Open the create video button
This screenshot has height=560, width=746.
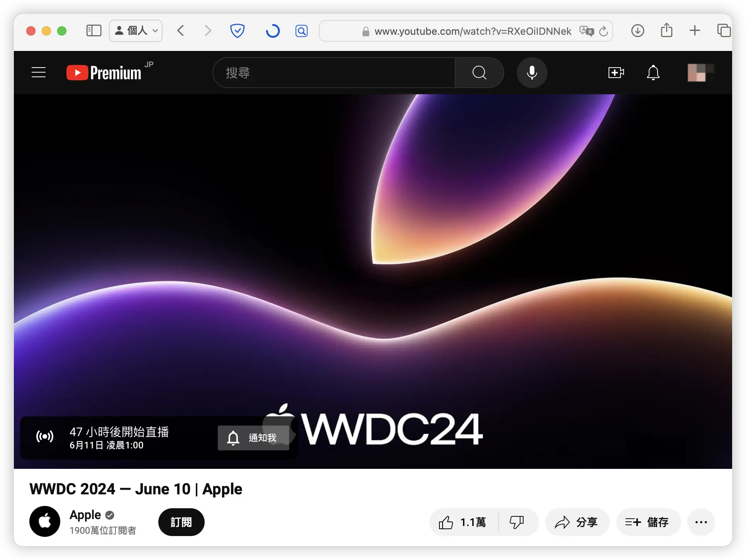pyautogui.click(x=616, y=73)
